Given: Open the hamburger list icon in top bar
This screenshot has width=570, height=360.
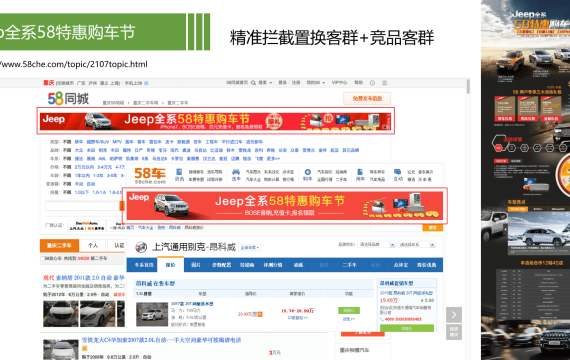Looking at the screenshot, I should 385,83.
